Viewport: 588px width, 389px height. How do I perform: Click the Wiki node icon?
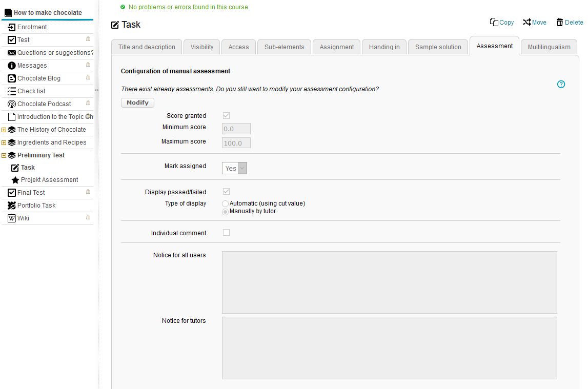(x=12, y=218)
